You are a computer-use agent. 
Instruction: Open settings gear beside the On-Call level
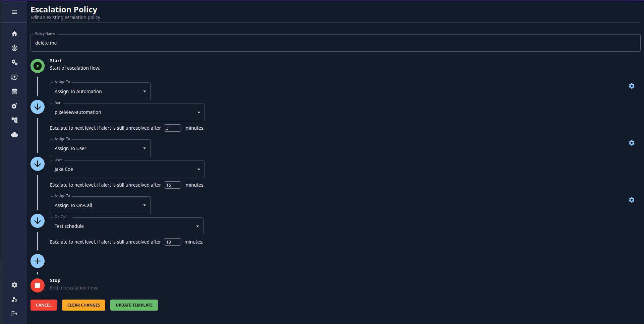[x=632, y=200]
